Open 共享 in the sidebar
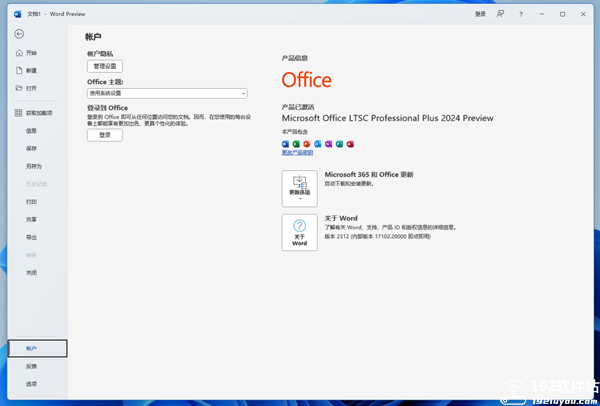600x406 pixels. pos(31,219)
